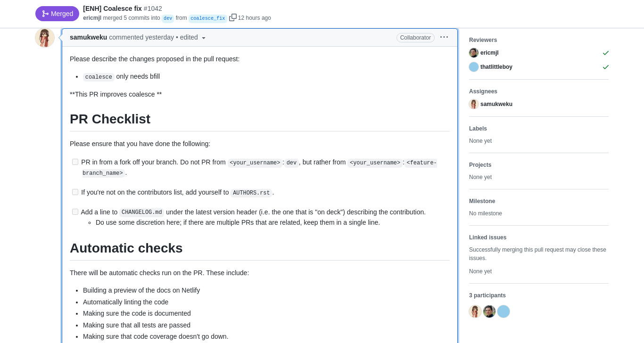This screenshot has height=343, width=644.
Task: Click the blue participant avatar
Action: (x=504, y=311)
